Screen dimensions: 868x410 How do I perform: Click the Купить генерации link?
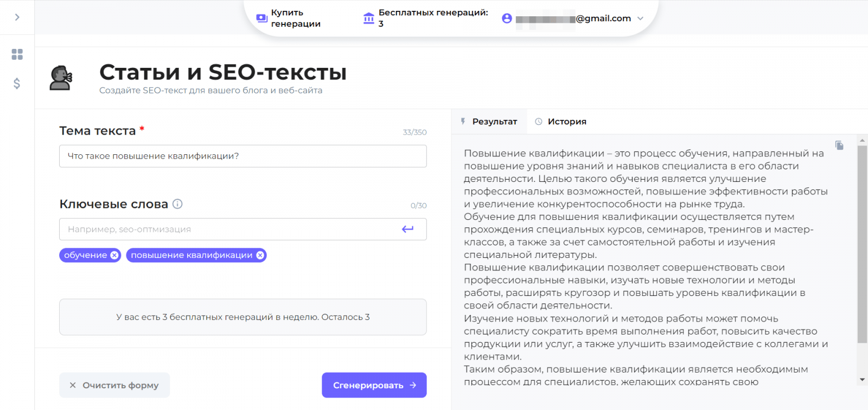(x=296, y=18)
